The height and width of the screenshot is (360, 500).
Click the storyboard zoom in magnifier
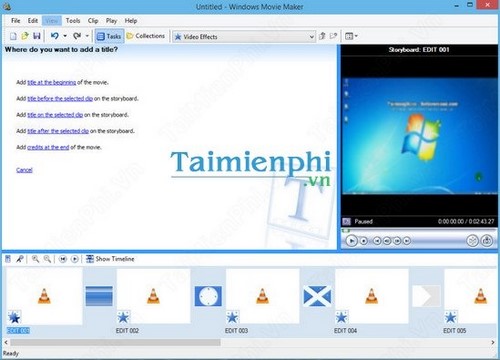[x=35, y=259]
